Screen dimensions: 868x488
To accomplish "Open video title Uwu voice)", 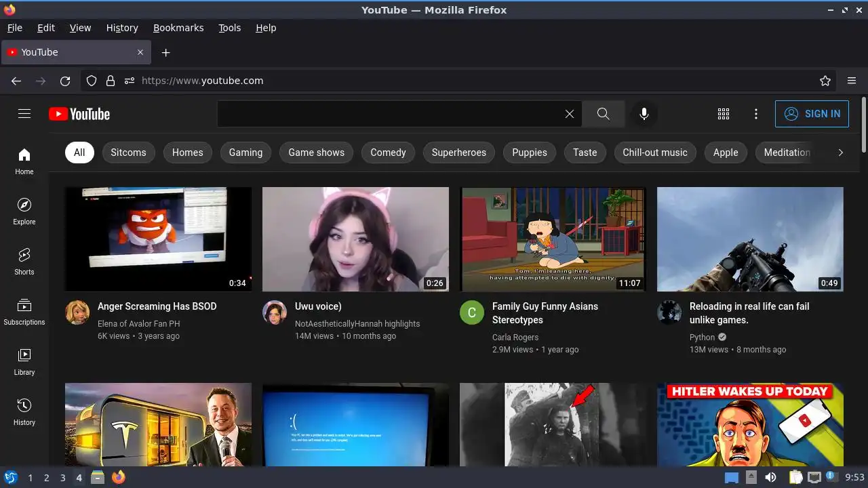I will tap(318, 306).
